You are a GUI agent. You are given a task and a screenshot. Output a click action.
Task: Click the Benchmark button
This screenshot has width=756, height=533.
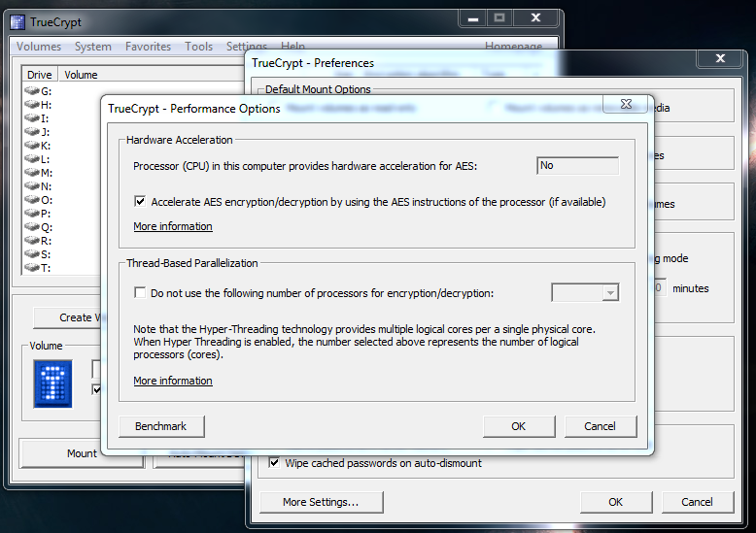[x=161, y=426]
